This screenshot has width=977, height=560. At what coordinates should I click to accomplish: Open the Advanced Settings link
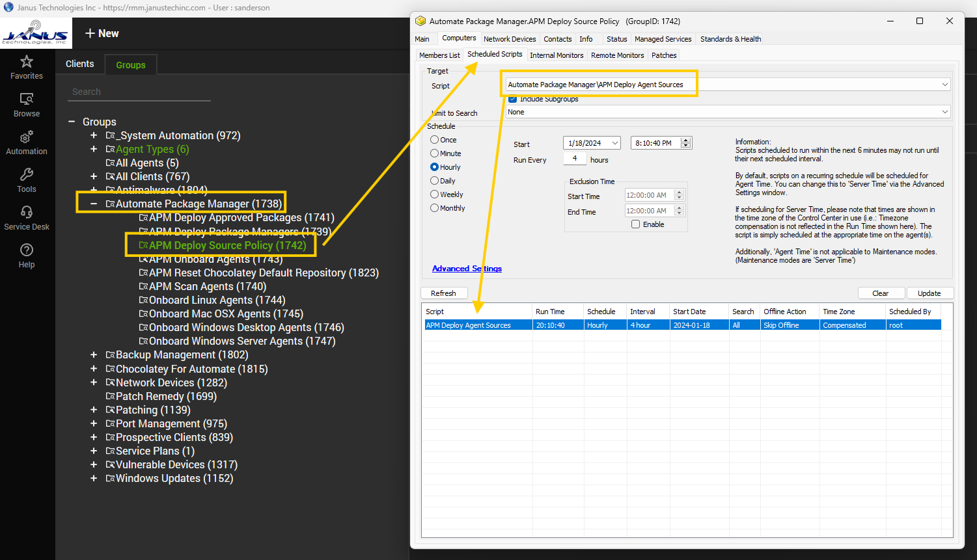467,269
